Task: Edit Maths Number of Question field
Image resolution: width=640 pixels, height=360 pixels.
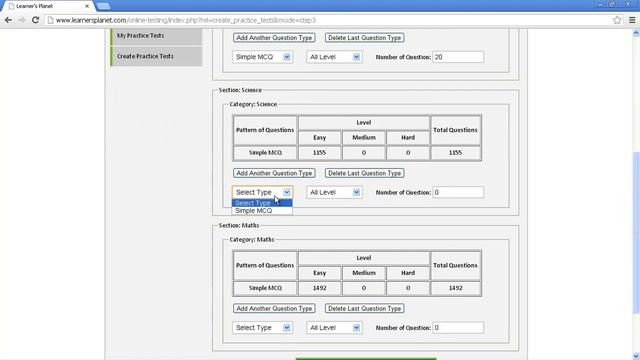Action: click(x=458, y=328)
